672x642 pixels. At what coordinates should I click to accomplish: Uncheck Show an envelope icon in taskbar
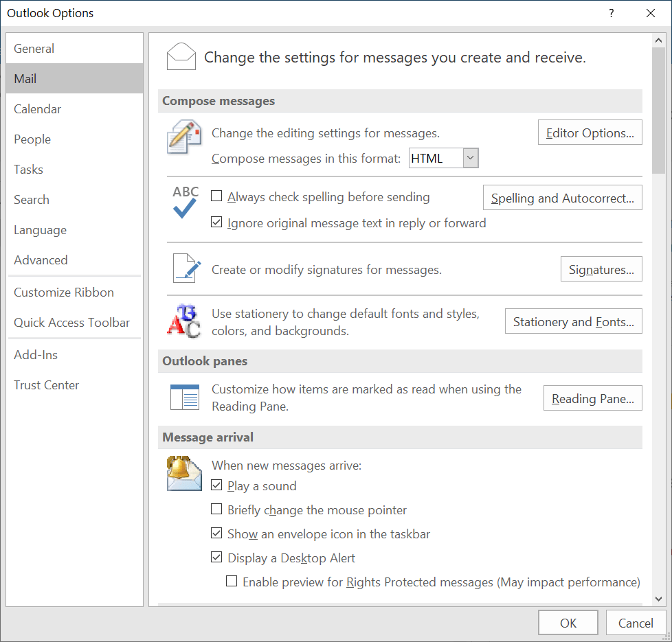click(216, 534)
